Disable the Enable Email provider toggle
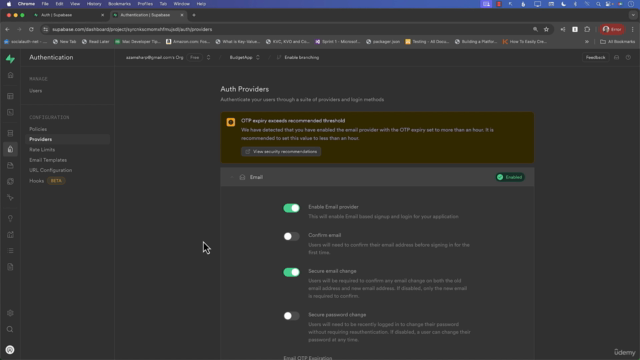Screen dimensions: 640x360 291,208
